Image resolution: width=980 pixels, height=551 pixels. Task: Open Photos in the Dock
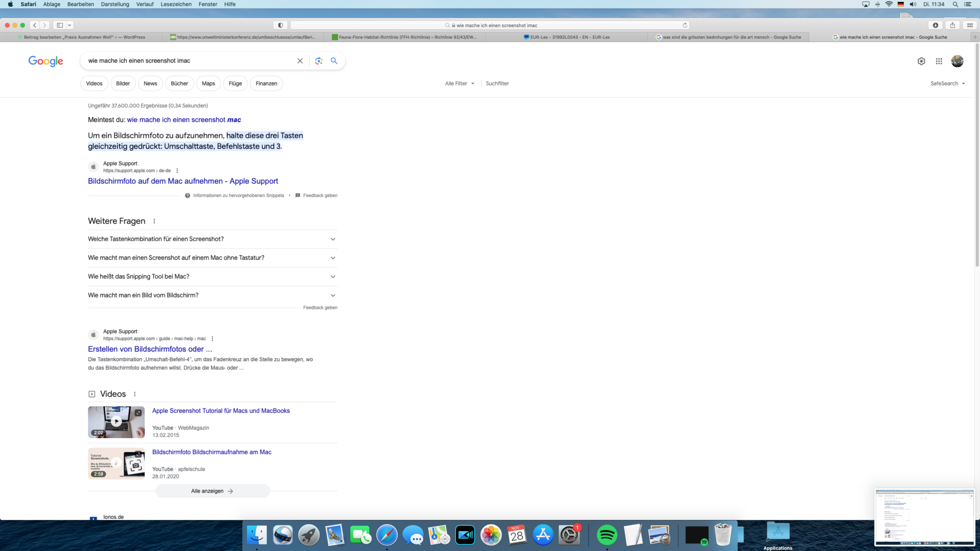click(x=491, y=535)
